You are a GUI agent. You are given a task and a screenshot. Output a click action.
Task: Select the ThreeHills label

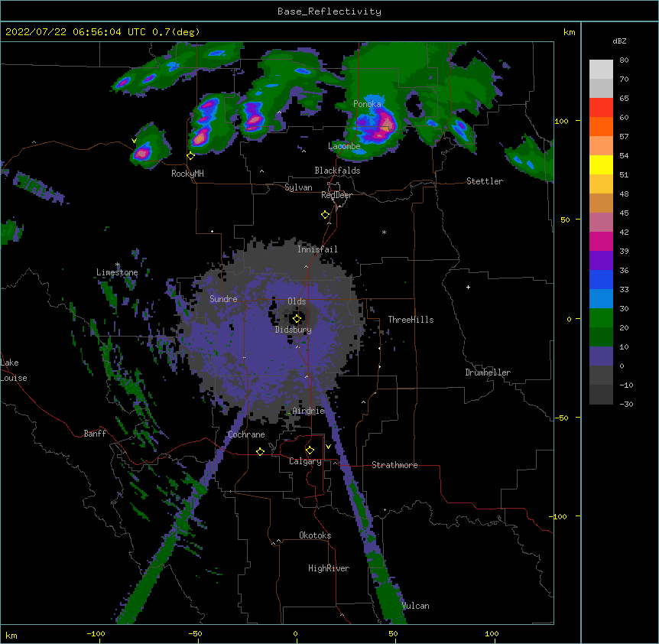coord(411,320)
